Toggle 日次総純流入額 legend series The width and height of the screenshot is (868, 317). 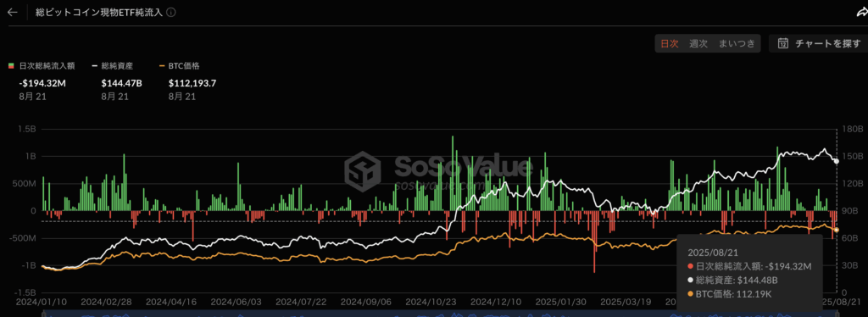point(42,66)
